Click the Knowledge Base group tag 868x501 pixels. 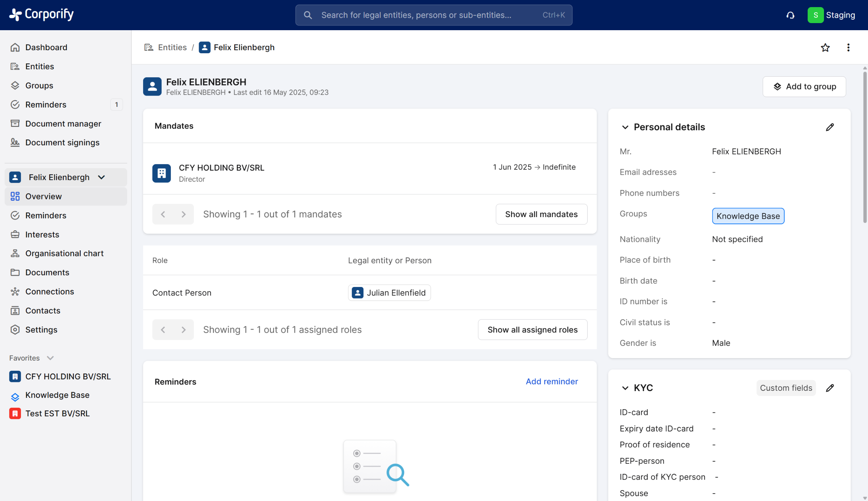click(x=748, y=216)
